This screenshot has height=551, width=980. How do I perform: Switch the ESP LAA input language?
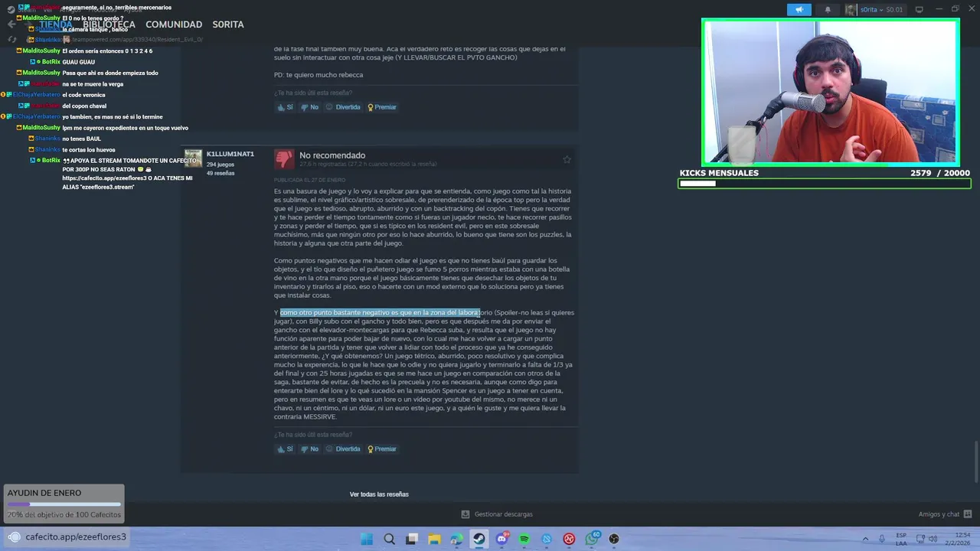click(x=901, y=539)
